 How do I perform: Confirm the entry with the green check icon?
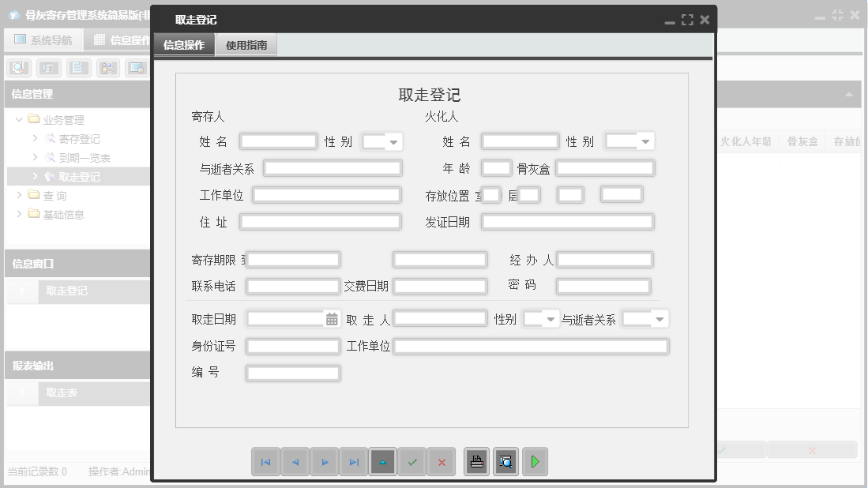[412, 462]
